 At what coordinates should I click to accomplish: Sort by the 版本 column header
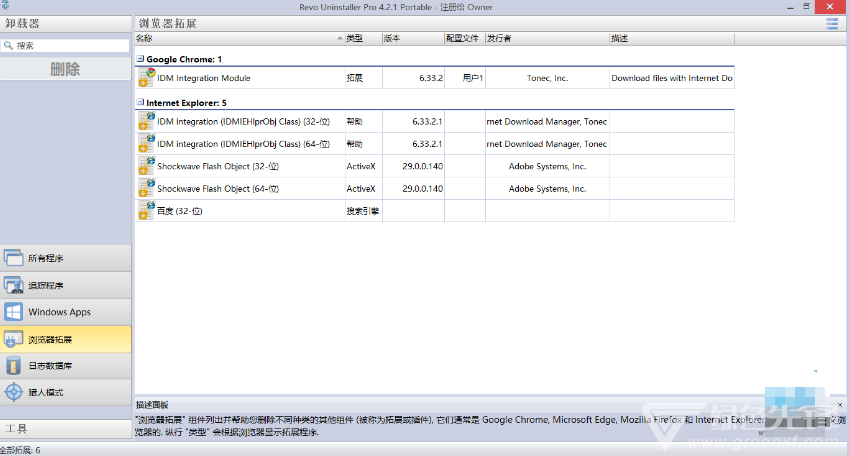[413, 38]
